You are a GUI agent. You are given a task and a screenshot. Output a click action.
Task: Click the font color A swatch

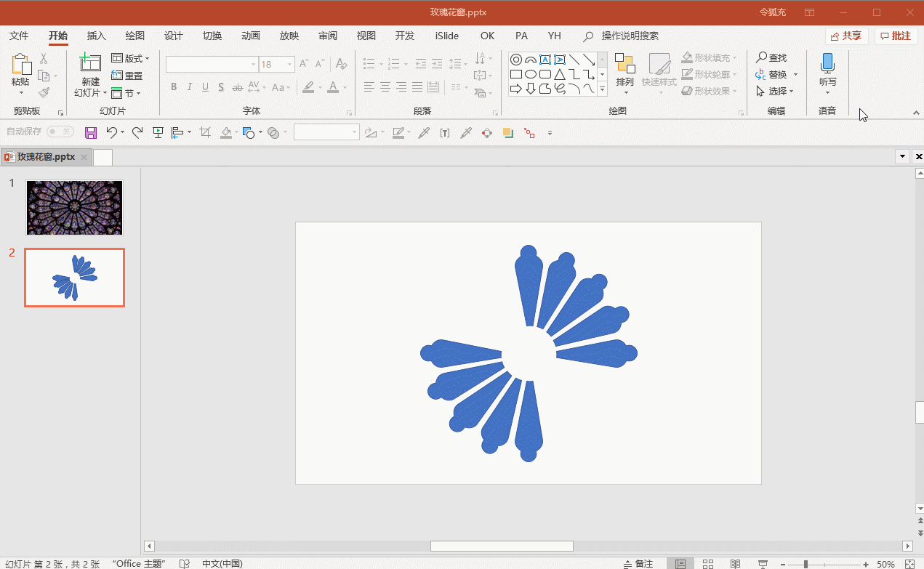coord(333,87)
